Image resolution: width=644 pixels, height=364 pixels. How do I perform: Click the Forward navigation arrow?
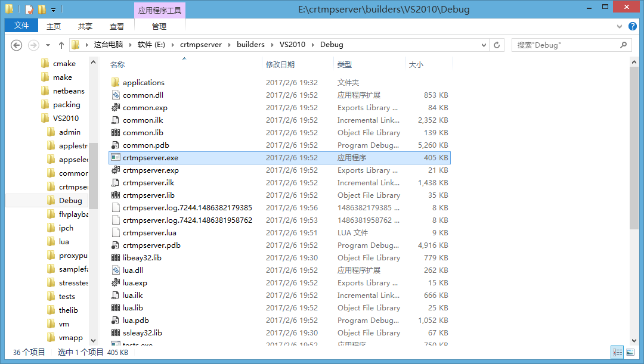(x=33, y=45)
